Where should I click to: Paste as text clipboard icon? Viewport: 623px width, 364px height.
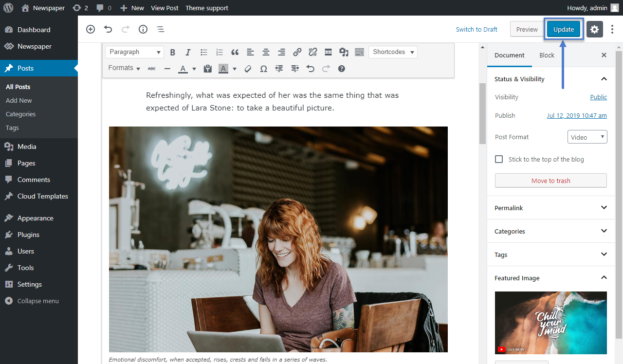pyautogui.click(x=208, y=69)
